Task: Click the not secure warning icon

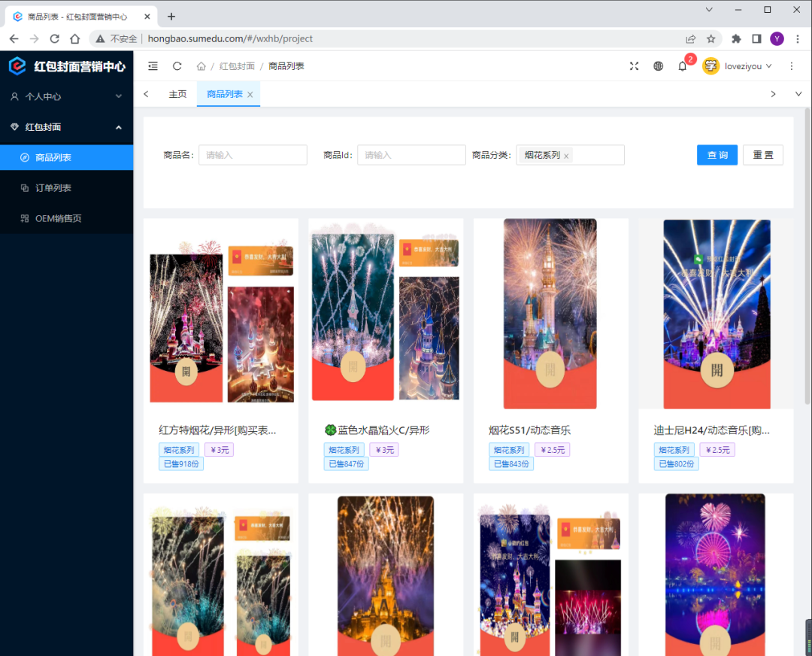Action: click(101, 39)
